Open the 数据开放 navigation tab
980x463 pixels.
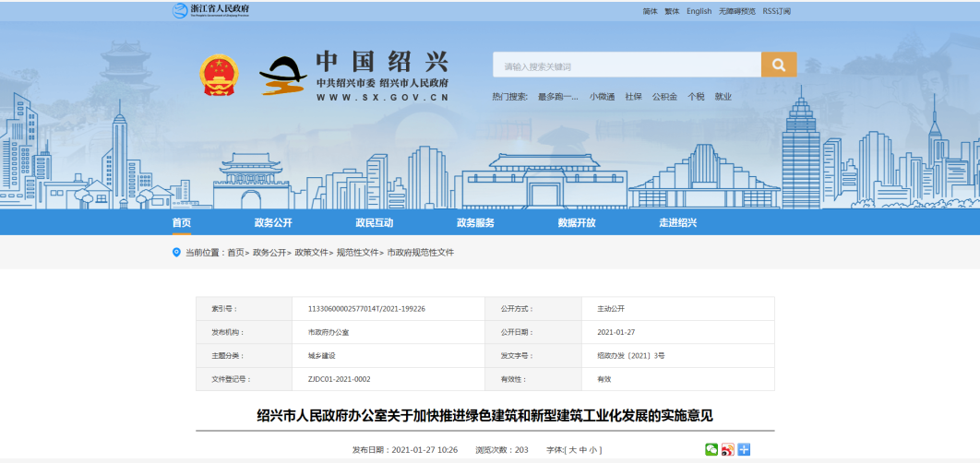coord(577,223)
